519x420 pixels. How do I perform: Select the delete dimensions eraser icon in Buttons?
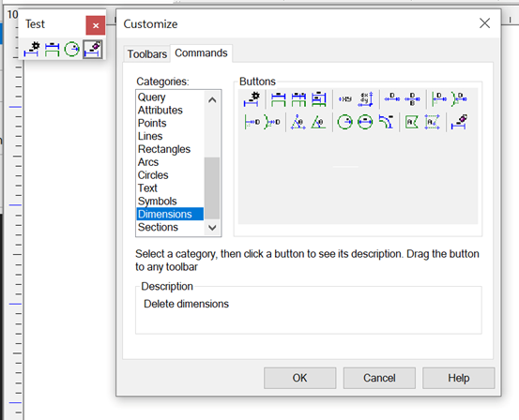(459, 122)
